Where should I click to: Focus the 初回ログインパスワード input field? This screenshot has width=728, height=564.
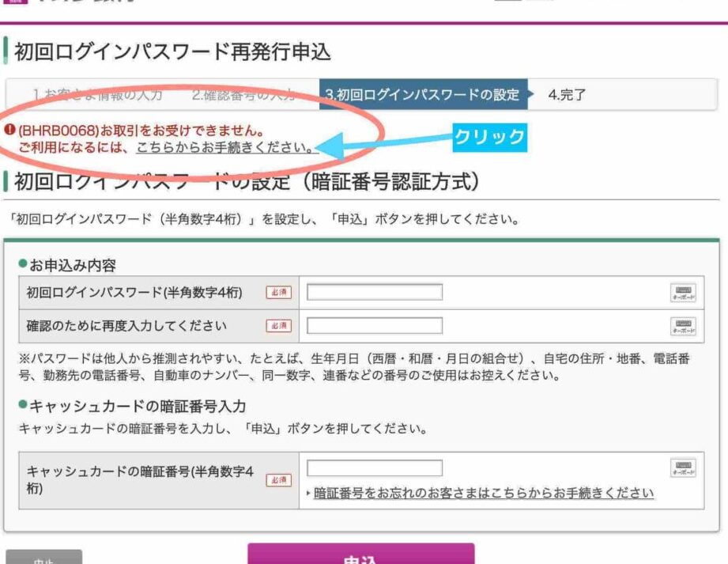click(375, 293)
